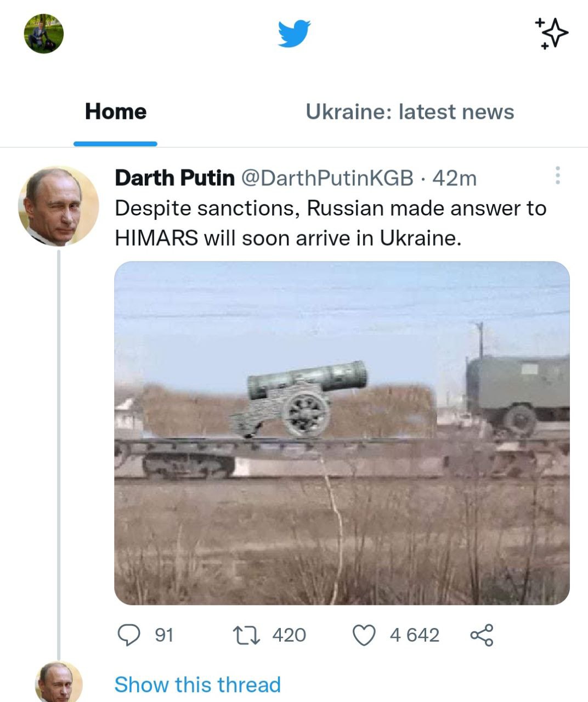Click the retweet arrows icon
The height and width of the screenshot is (702, 588).
click(x=244, y=635)
